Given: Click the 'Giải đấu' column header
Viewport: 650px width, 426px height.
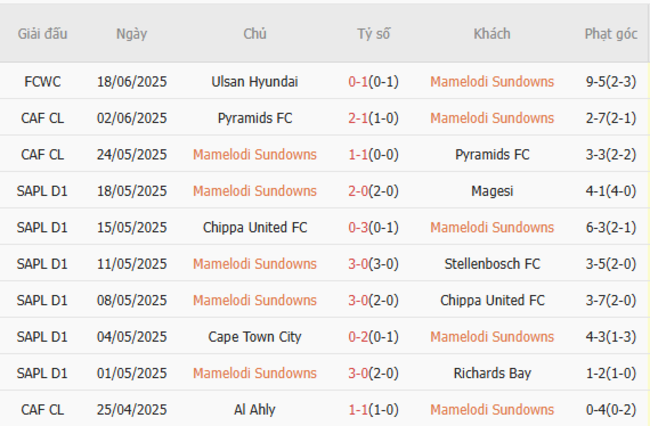Looking at the screenshot, I should tap(42, 34).
